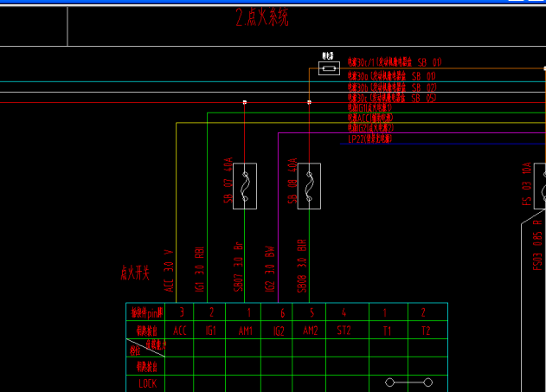Select label "电源30b" ending with SB 02
Image resolution: width=546 pixels, height=392 pixels.
pyautogui.click(x=392, y=87)
